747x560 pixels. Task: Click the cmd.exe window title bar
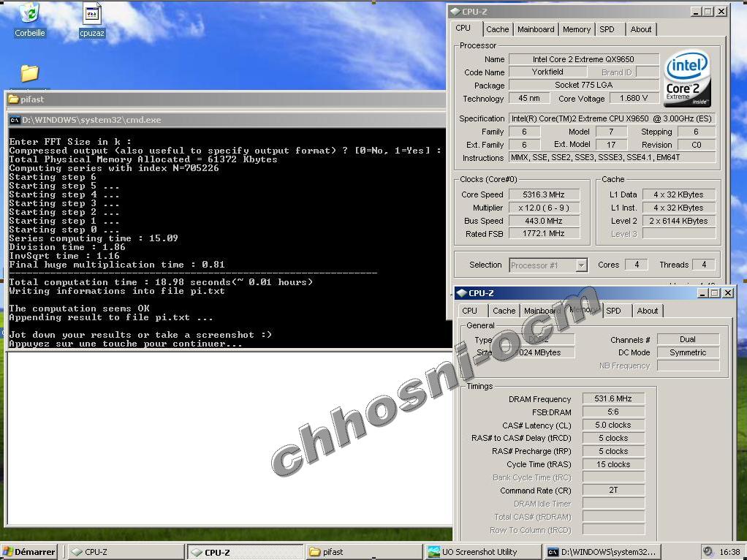pos(227,120)
